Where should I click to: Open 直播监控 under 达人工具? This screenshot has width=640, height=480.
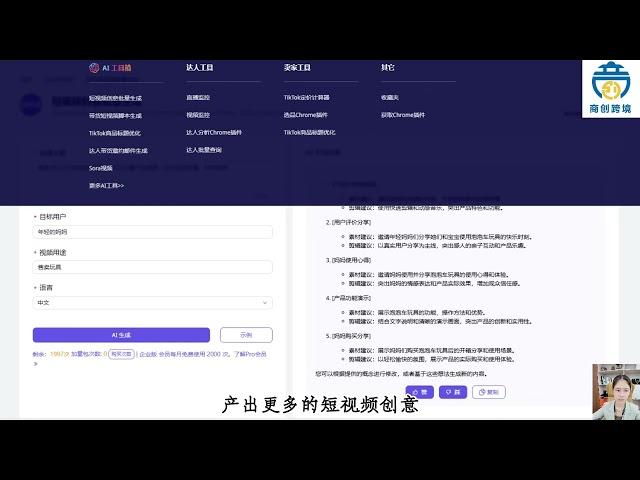(x=198, y=98)
